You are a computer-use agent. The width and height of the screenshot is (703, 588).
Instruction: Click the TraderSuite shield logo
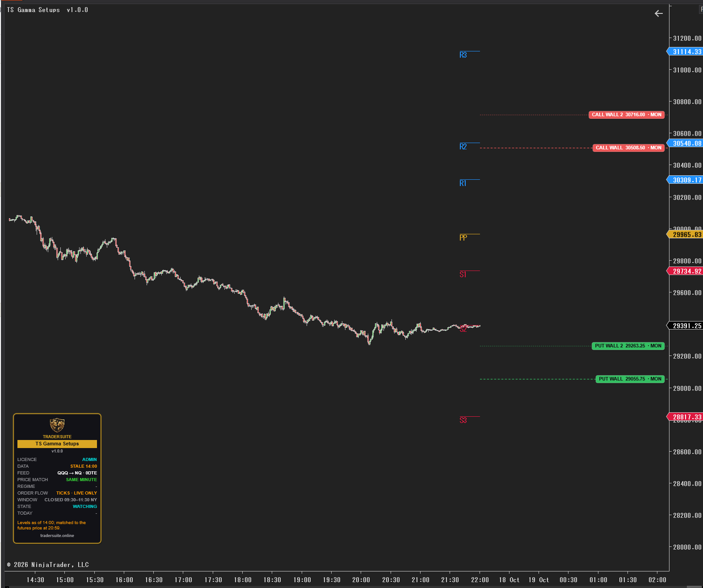(57, 425)
